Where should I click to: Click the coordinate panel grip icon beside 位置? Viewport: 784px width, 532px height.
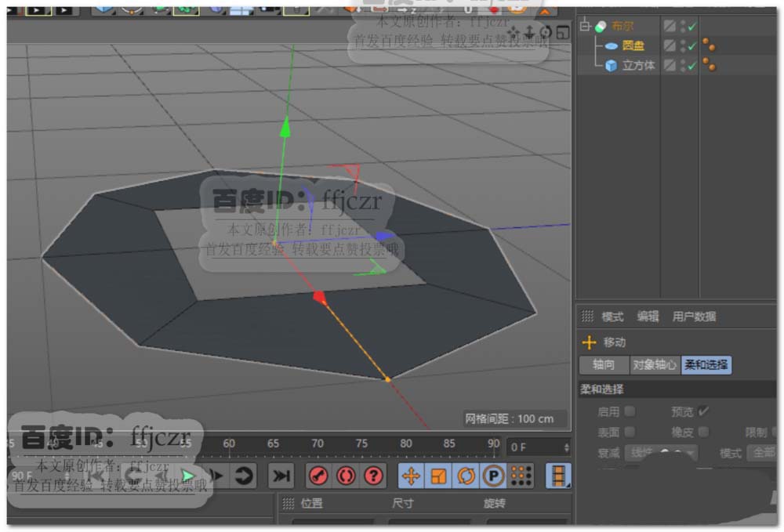(289, 504)
